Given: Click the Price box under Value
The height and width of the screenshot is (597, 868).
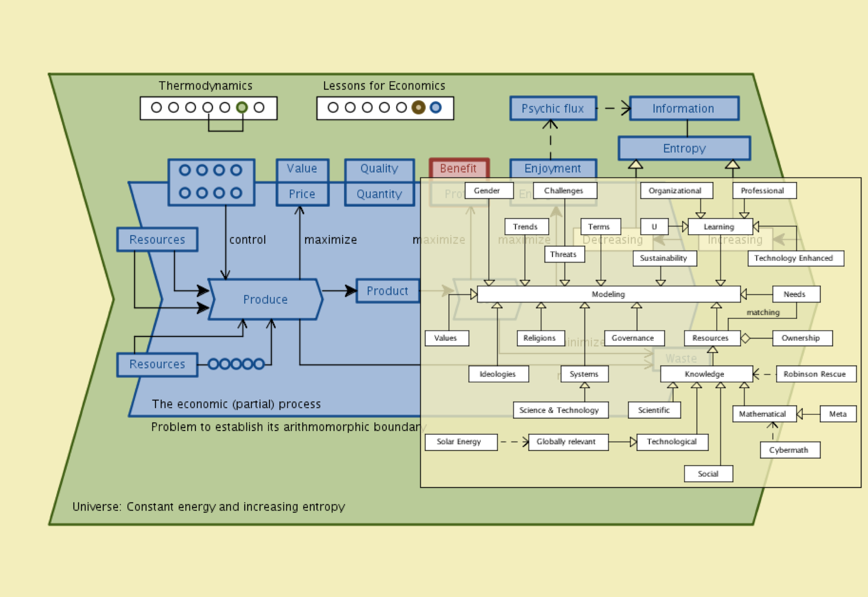Looking at the screenshot, I should point(302,194).
